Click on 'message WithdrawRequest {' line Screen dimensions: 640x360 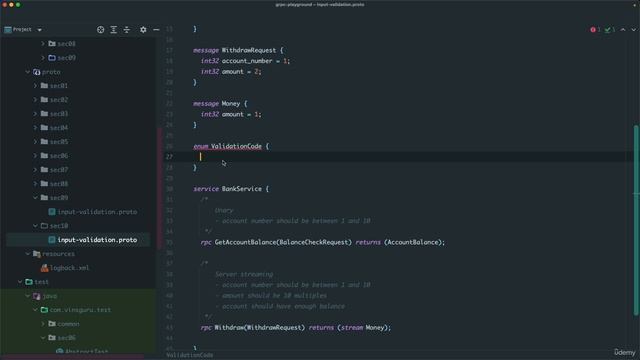[238, 50]
